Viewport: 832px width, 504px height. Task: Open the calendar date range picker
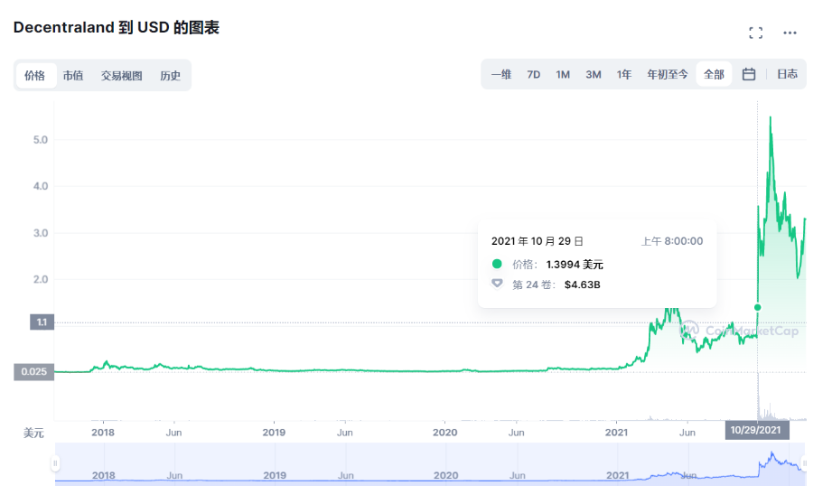pos(749,74)
